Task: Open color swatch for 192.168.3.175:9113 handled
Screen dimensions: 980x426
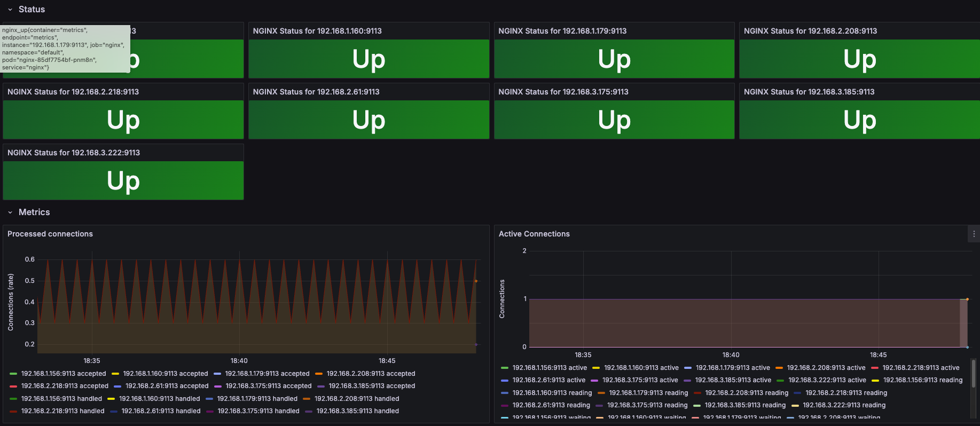Action: [x=210, y=411]
